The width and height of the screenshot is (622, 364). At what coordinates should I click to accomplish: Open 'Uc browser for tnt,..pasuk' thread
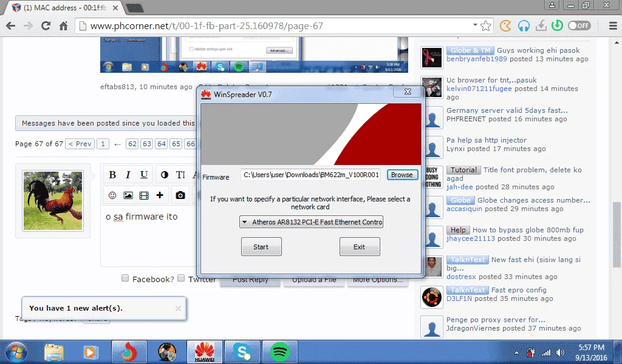coord(491,80)
